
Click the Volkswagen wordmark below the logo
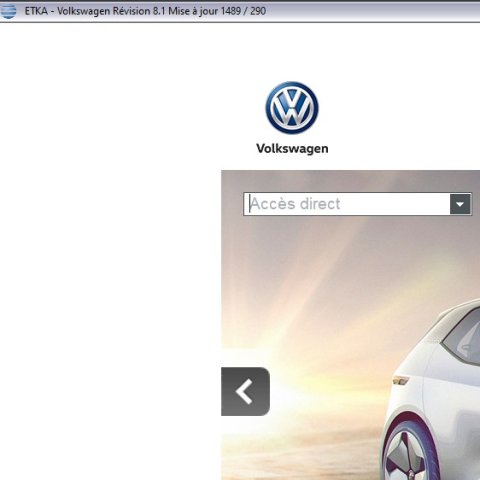[x=292, y=149]
